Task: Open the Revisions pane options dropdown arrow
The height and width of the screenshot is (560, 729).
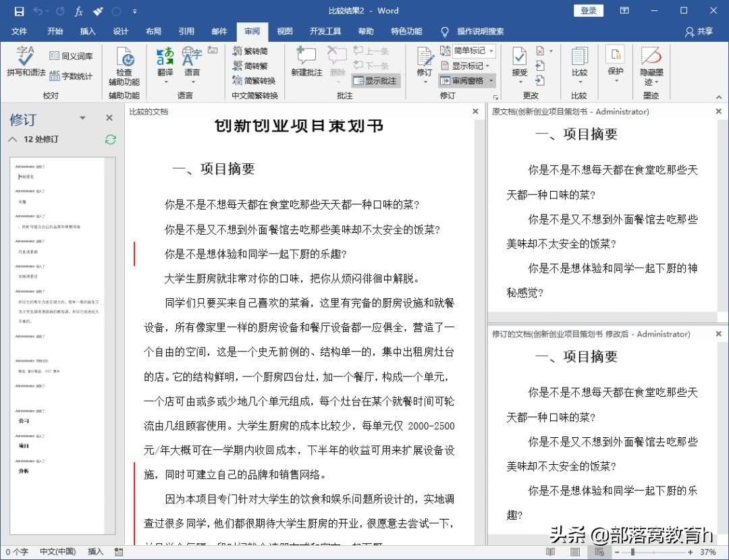Action: tap(82, 118)
